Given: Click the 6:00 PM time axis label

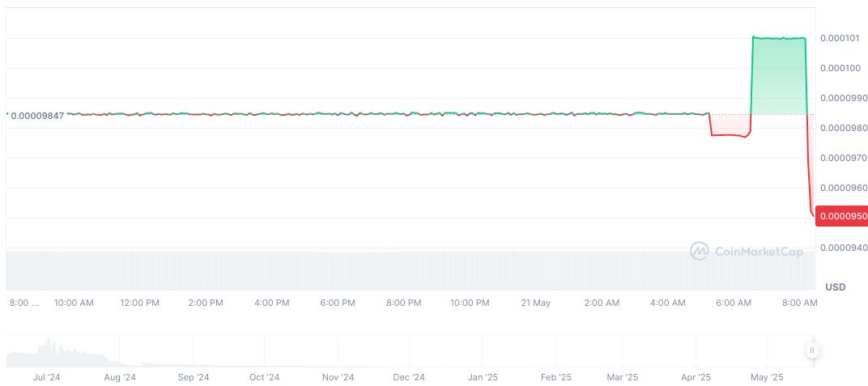Looking at the screenshot, I should (x=337, y=303).
